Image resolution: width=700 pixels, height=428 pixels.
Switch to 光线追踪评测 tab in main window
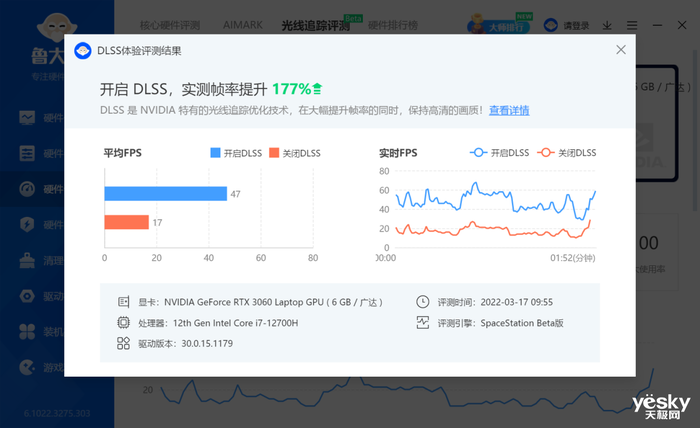(x=315, y=25)
